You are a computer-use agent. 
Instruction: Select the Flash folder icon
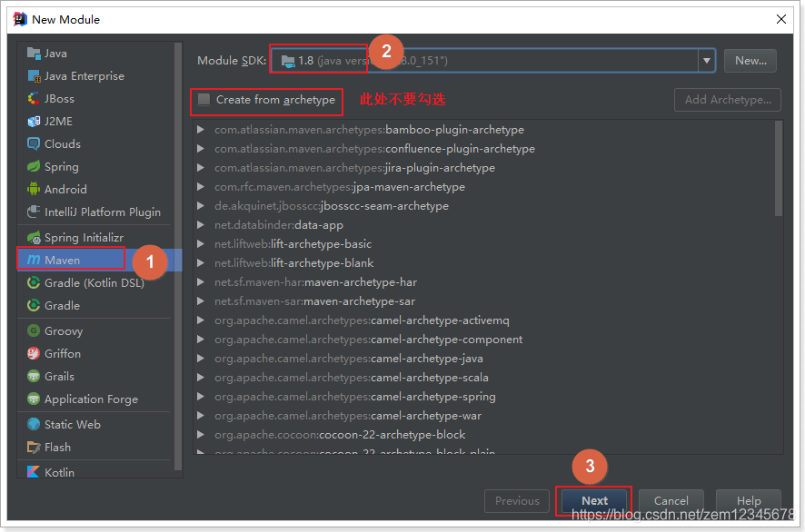tap(34, 448)
